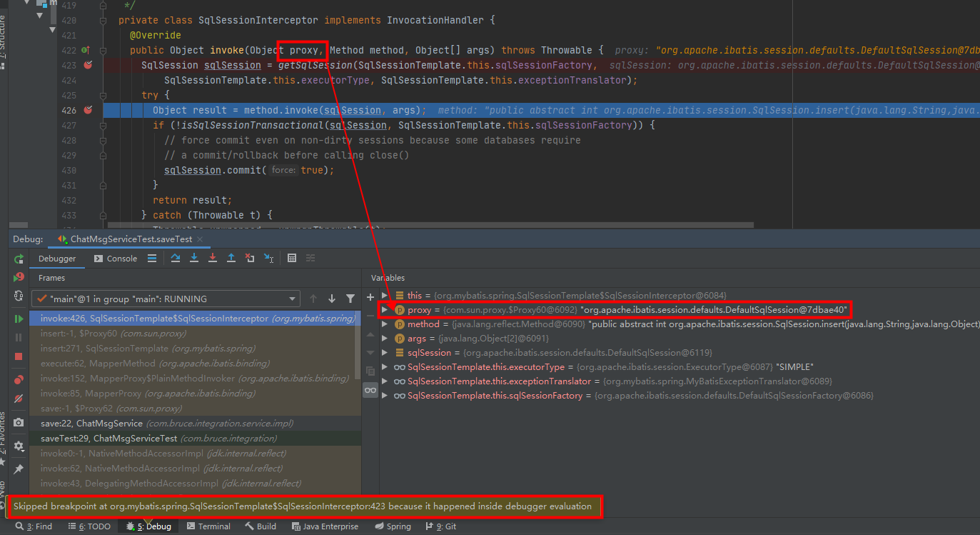
Task: Select frame insert:271, SqlSessionTemplate
Action: 193,349
